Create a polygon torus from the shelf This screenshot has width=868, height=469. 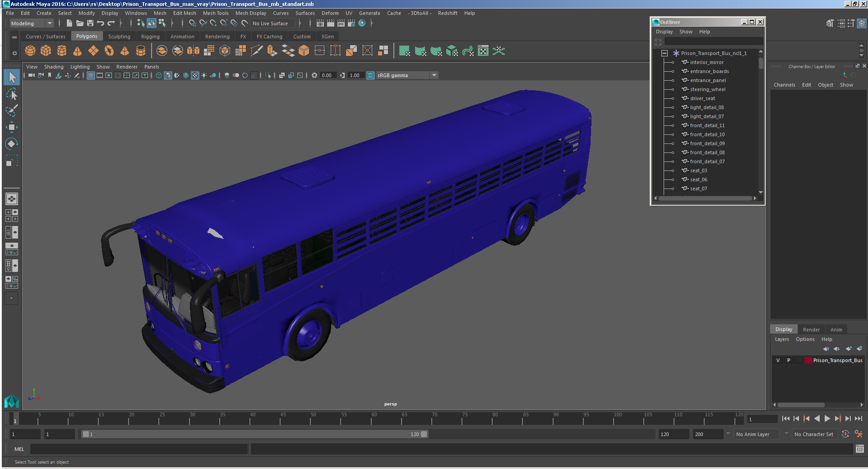(x=109, y=51)
